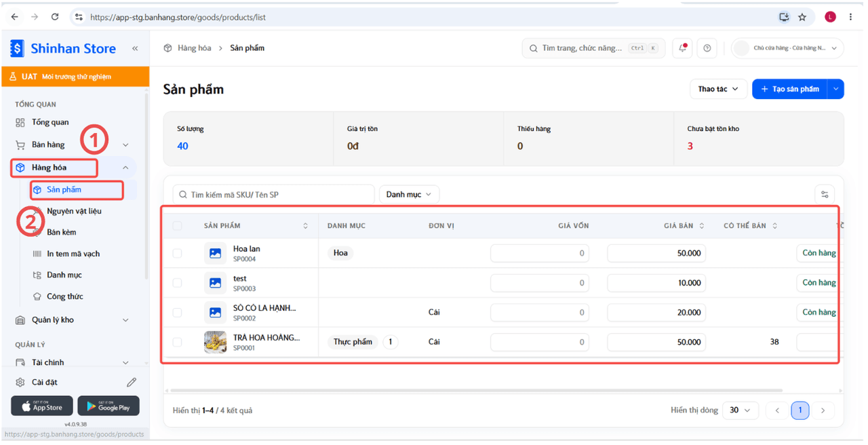Change rows per page dropdown 30
The height and width of the screenshot is (445, 868).
(x=740, y=410)
